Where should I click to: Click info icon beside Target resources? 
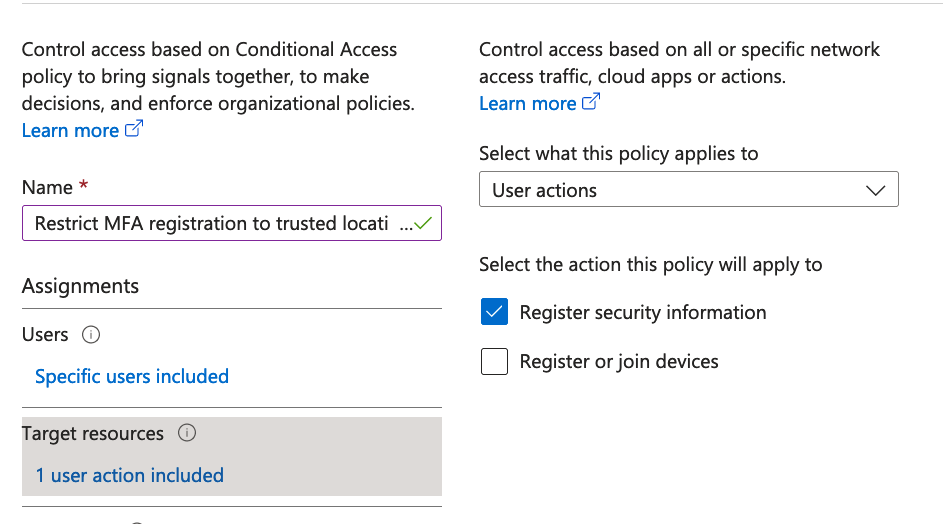(186, 433)
